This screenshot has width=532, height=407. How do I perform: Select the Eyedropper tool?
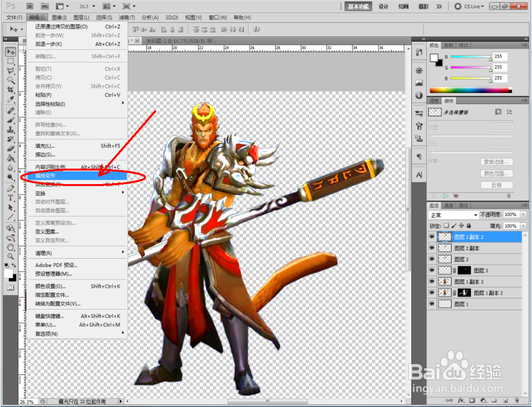[x=11, y=99]
